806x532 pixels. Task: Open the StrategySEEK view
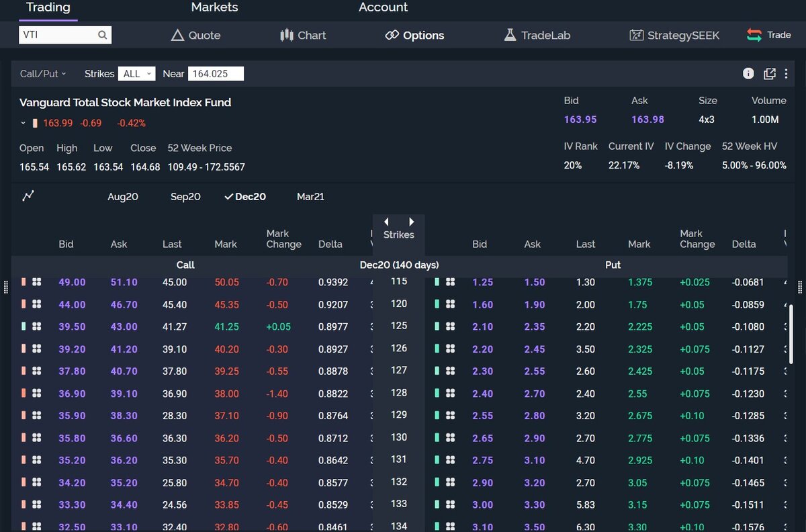point(674,35)
